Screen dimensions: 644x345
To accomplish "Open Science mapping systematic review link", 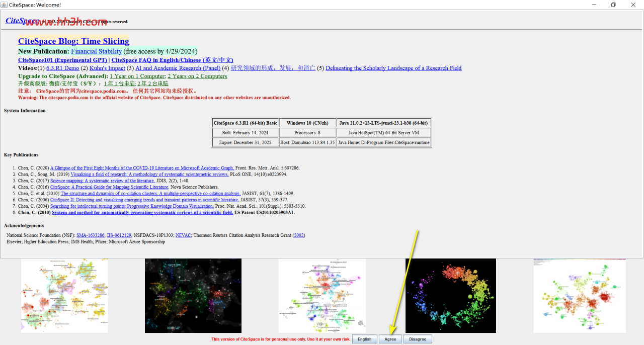I will (x=103, y=181).
